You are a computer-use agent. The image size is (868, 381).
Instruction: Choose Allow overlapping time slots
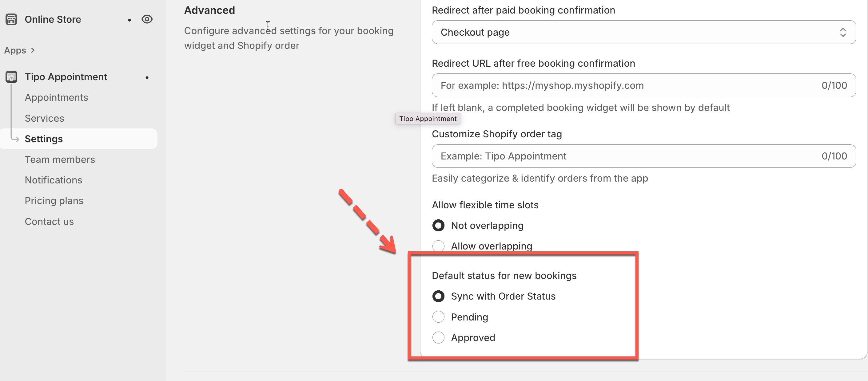click(x=438, y=246)
